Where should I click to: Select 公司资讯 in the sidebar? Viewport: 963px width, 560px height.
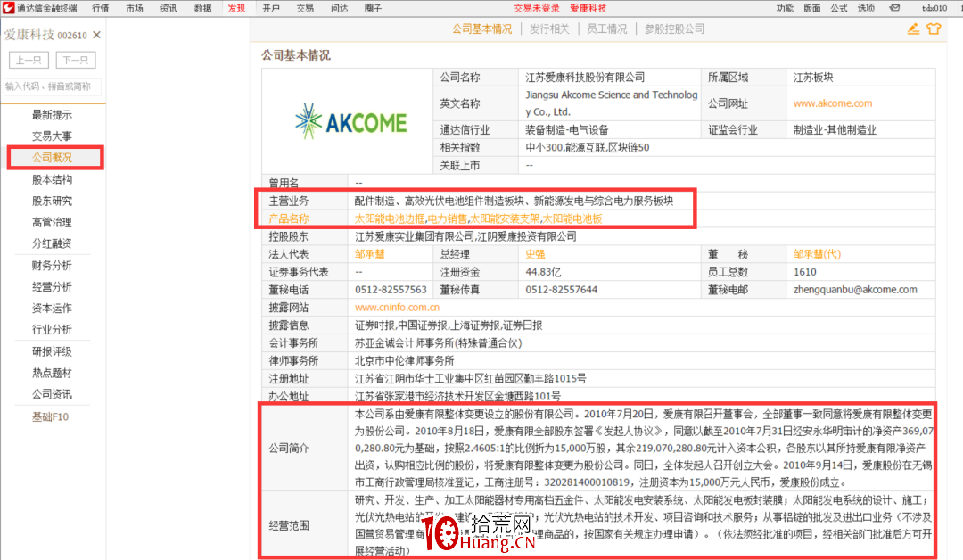tap(53, 394)
